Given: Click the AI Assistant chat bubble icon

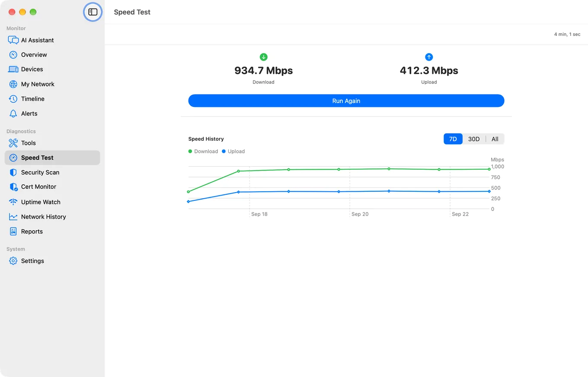Looking at the screenshot, I should pyautogui.click(x=13, y=40).
